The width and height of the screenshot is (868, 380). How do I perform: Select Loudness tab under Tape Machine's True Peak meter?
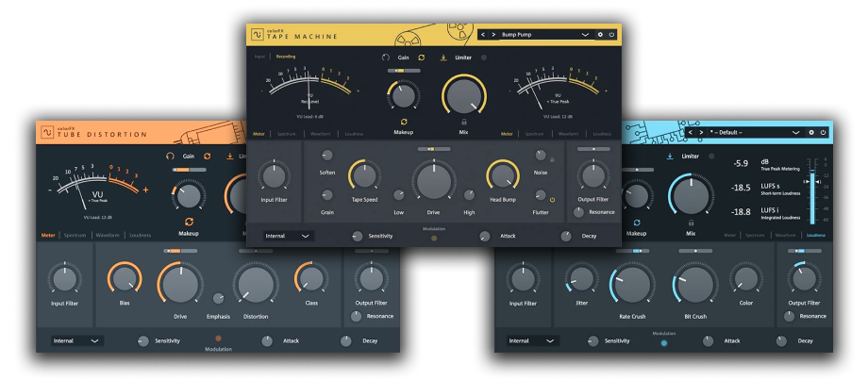pyautogui.click(x=602, y=134)
